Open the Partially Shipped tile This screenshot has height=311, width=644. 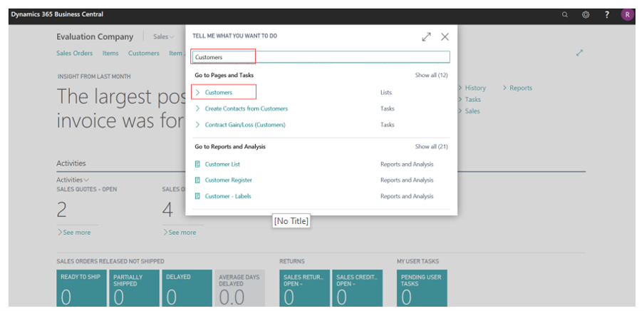135,288
